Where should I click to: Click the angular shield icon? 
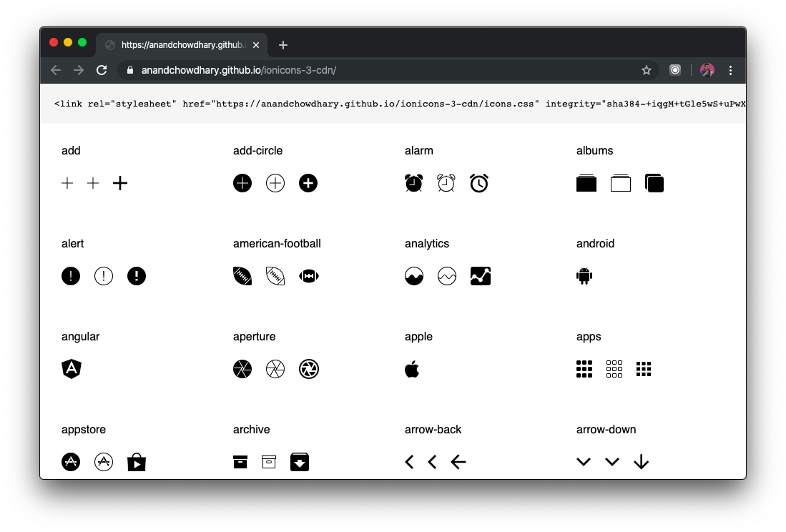tap(72, 369)
